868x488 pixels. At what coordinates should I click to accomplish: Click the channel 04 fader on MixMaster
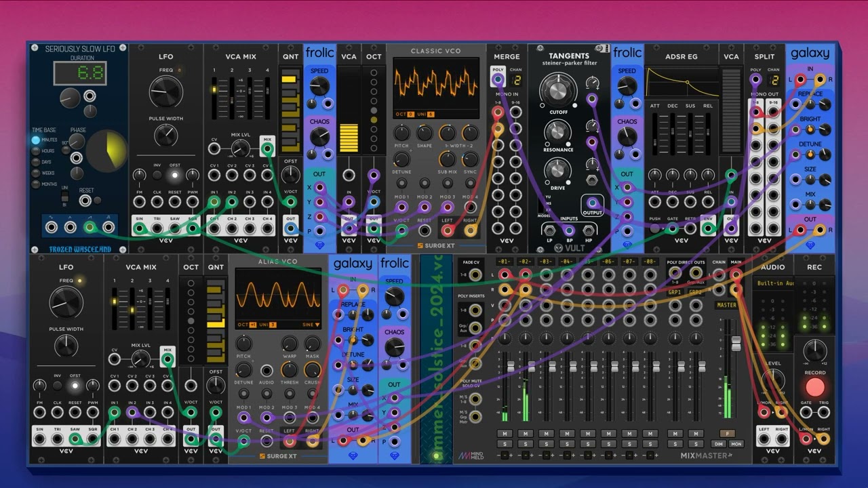573,367
